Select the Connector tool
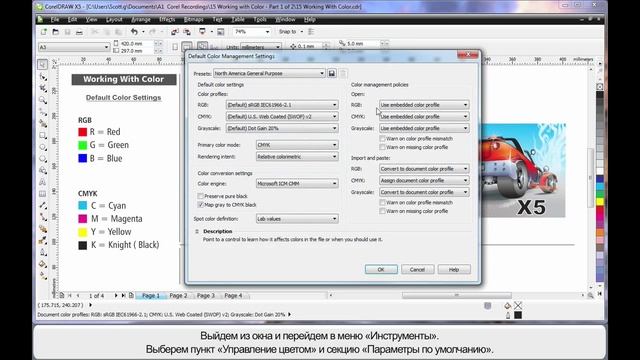 click(42, 217)
